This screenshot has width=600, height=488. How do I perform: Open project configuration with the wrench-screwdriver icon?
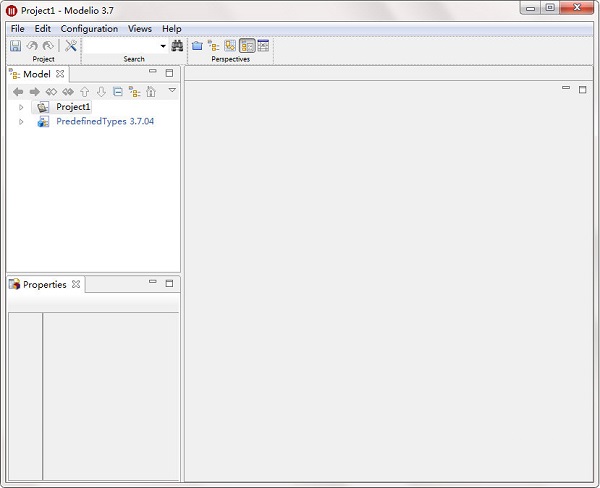[x=71, y=46]
